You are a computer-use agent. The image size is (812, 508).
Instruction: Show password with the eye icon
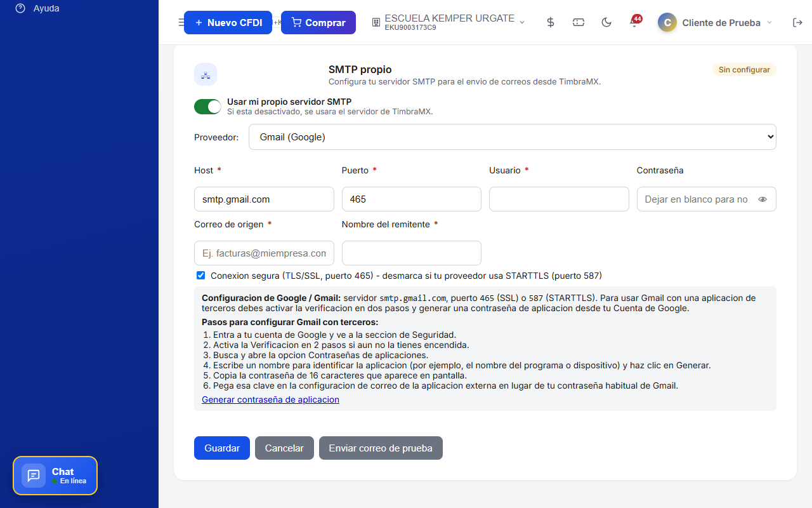[x=763, y=199]
